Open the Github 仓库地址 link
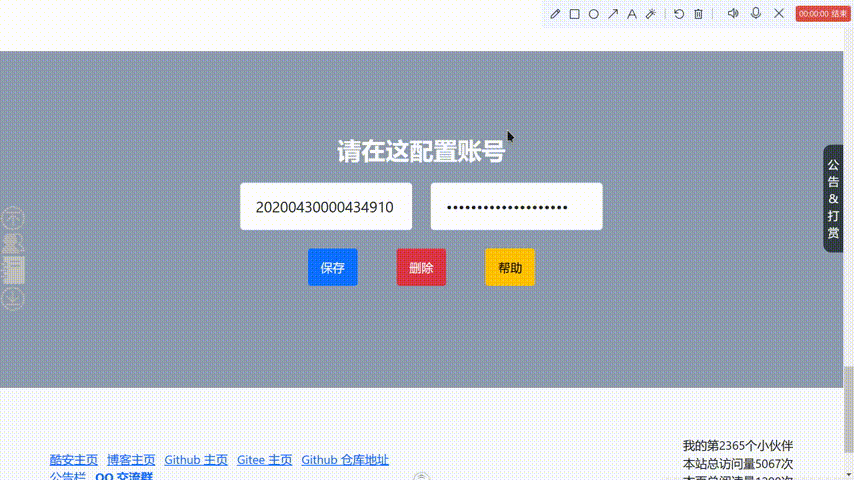Screen dimensions: 854x480 pyautogui.click(x=345, y=460)
